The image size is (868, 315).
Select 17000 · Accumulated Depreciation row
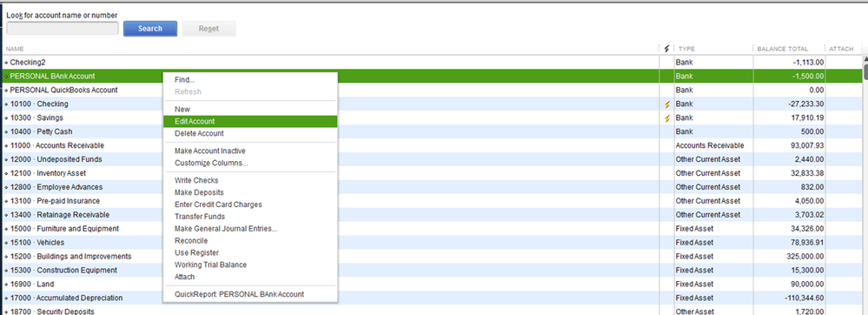pyautogui.click(x=432, y=298)
